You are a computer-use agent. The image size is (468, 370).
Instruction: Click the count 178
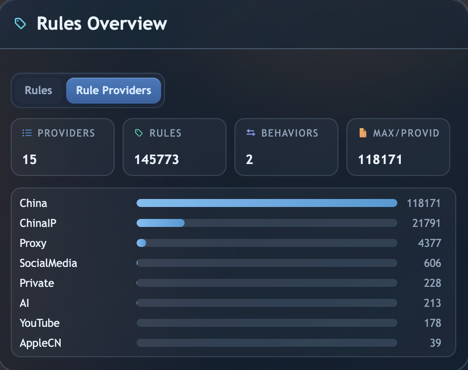point(433,323)
